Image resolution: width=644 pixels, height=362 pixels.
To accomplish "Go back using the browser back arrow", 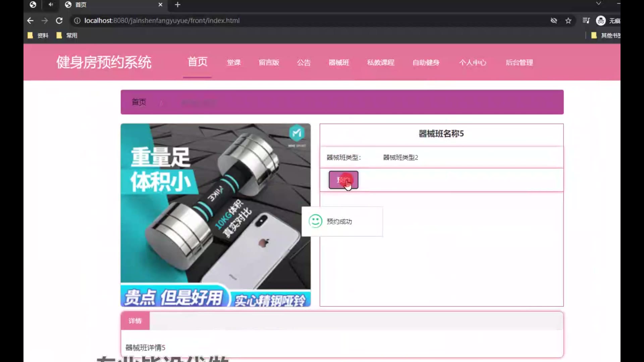I will (30, 21).
